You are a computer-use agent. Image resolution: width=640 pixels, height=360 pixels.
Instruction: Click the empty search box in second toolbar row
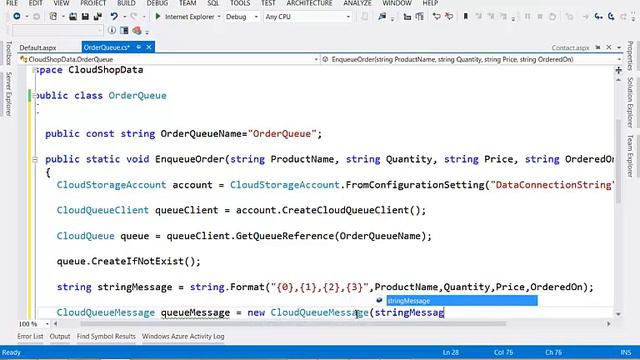(57, 31)
